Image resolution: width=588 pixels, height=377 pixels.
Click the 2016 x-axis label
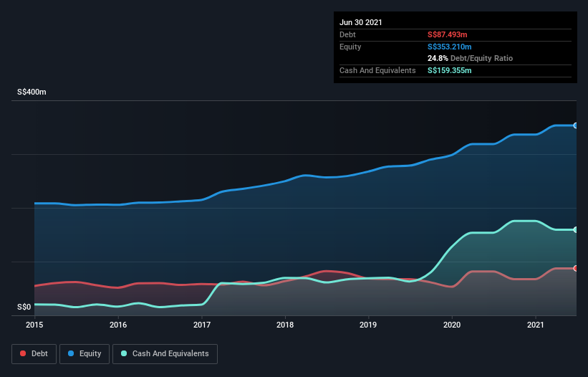pos(118,325)
